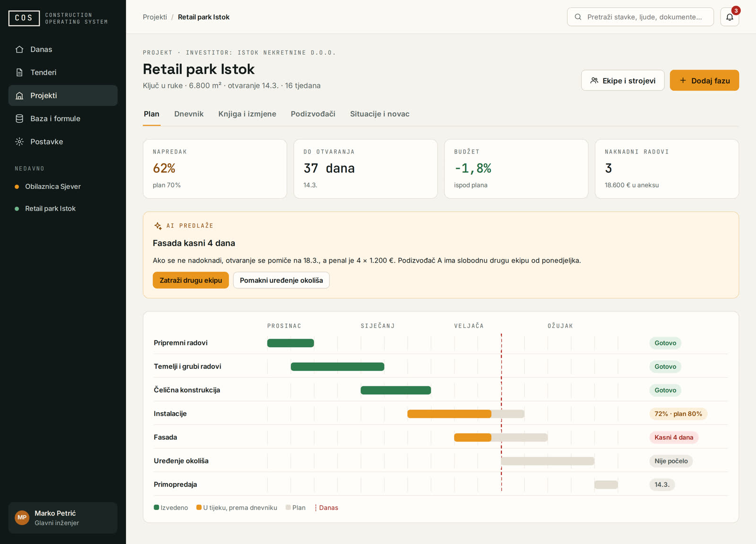Click the Pripremni radovi green Gantt bar
Viewport: 756px width, 544px height.
click(291, 343)
